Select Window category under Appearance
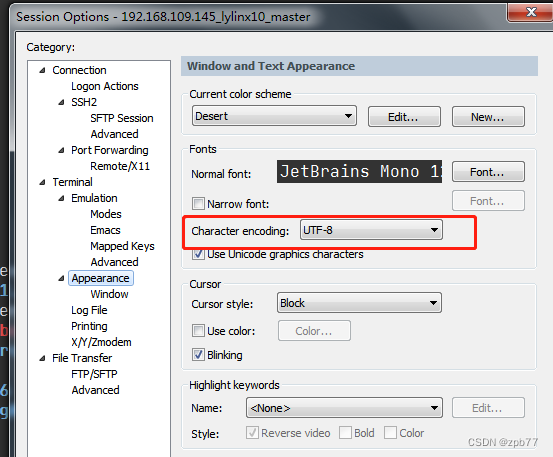 tap(109, 294)
